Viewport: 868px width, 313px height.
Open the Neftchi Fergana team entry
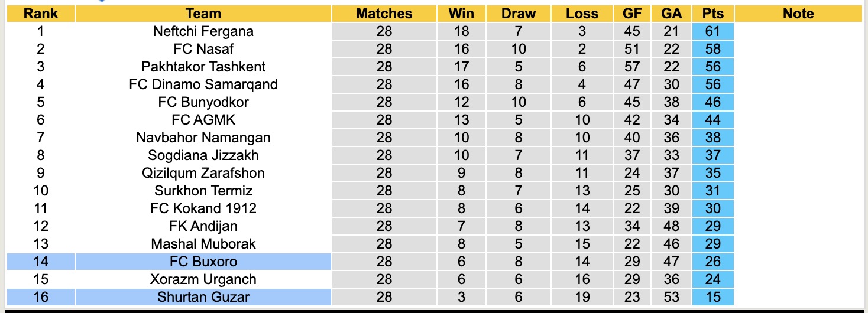[x=203, y=31]
